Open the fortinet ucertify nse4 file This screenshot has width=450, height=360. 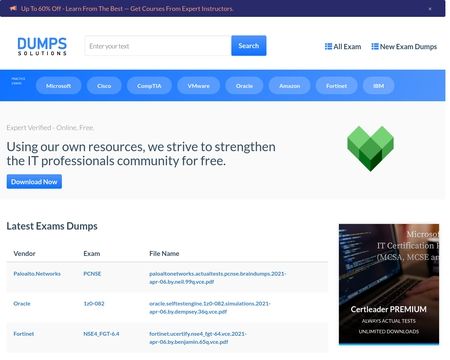pos(198,338)
